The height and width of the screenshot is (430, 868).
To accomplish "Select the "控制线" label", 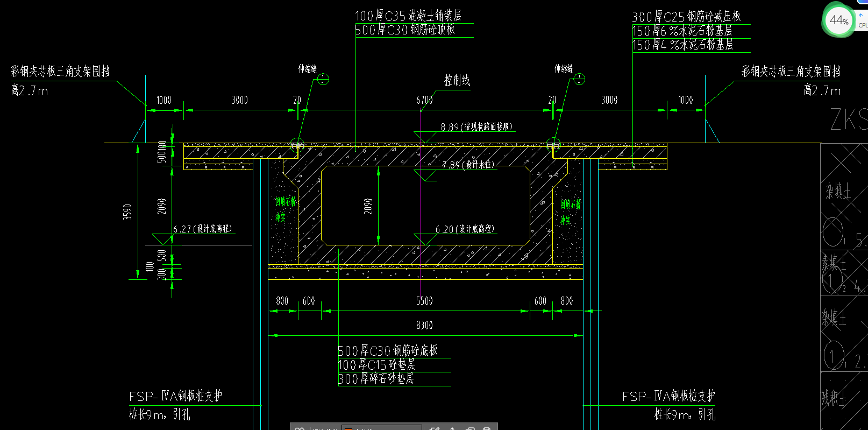I will [x=457, y=81].
